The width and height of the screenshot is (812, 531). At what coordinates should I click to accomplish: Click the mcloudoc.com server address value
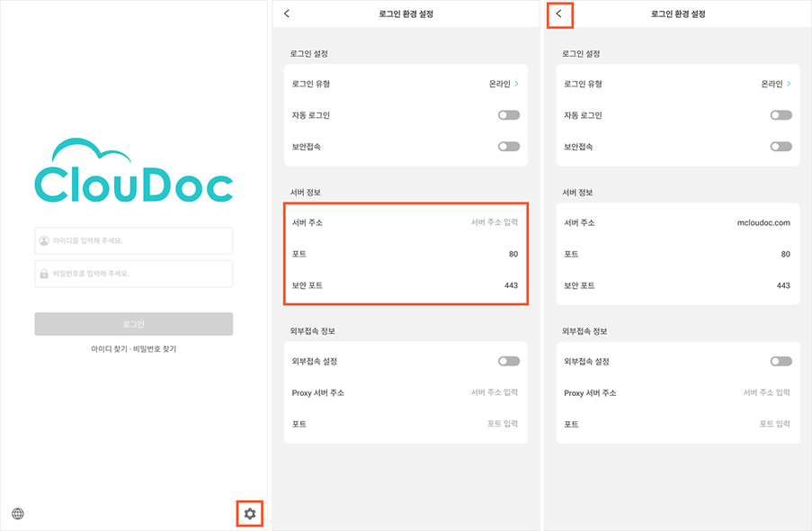(763, 223)
